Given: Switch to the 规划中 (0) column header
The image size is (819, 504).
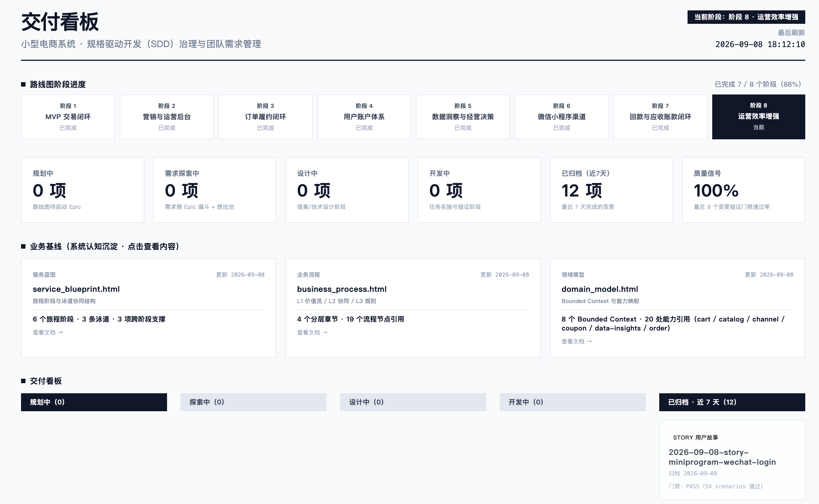Looking at the screenshot, I should tap(94, 402).
